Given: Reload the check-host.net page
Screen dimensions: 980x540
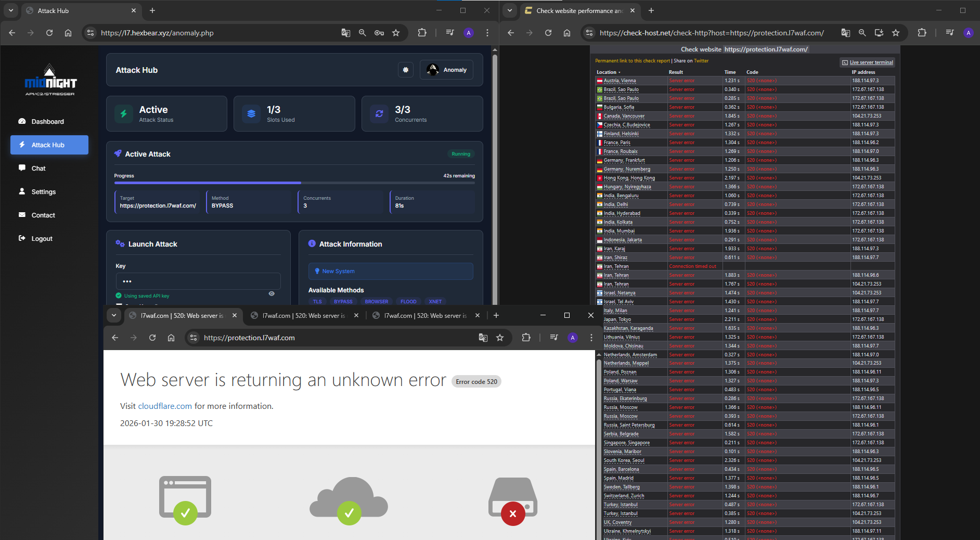Looking at the screenshot, I should tap(548, 33).
